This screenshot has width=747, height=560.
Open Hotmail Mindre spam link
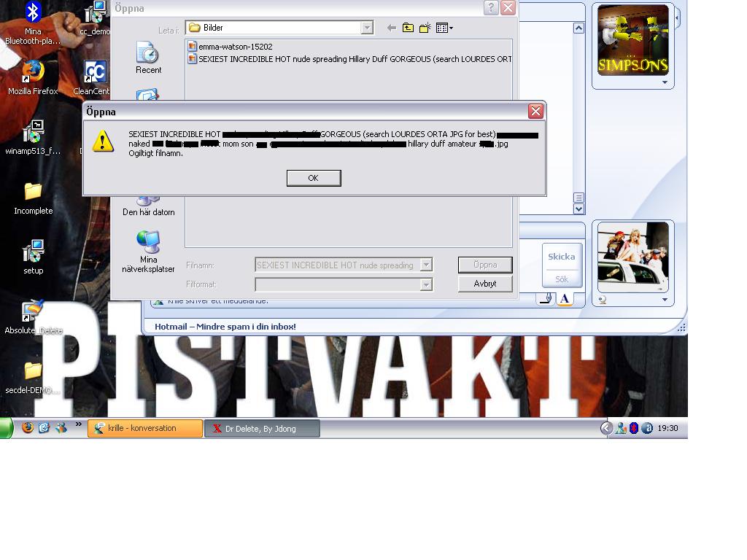225,327
